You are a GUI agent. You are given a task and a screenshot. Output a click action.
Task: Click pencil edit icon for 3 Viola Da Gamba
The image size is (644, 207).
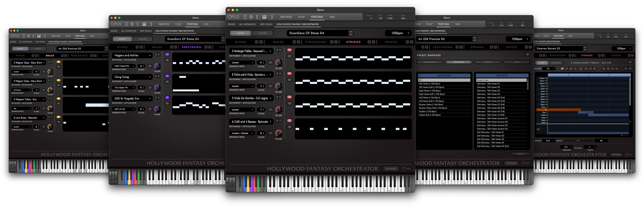[x=270, y=110]
